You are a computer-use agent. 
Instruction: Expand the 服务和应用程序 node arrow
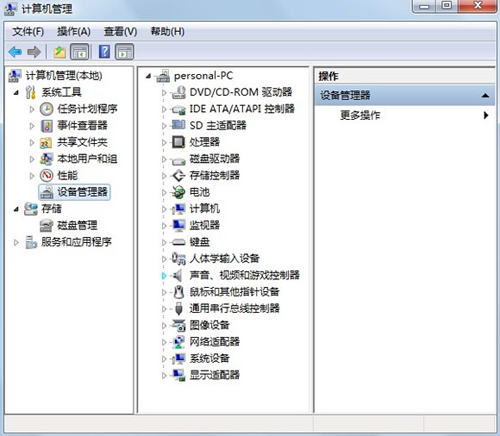pyautogui.click(x=16, y=242)
